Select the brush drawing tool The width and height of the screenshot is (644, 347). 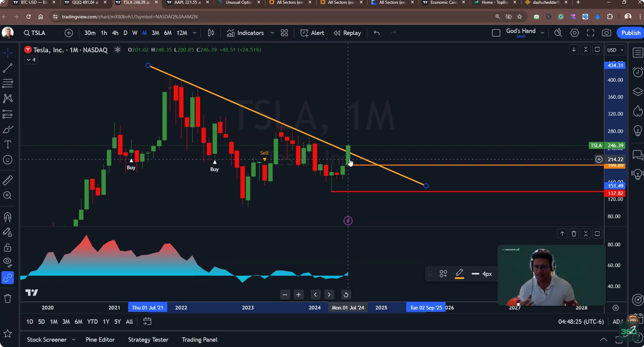click(8, 129)
